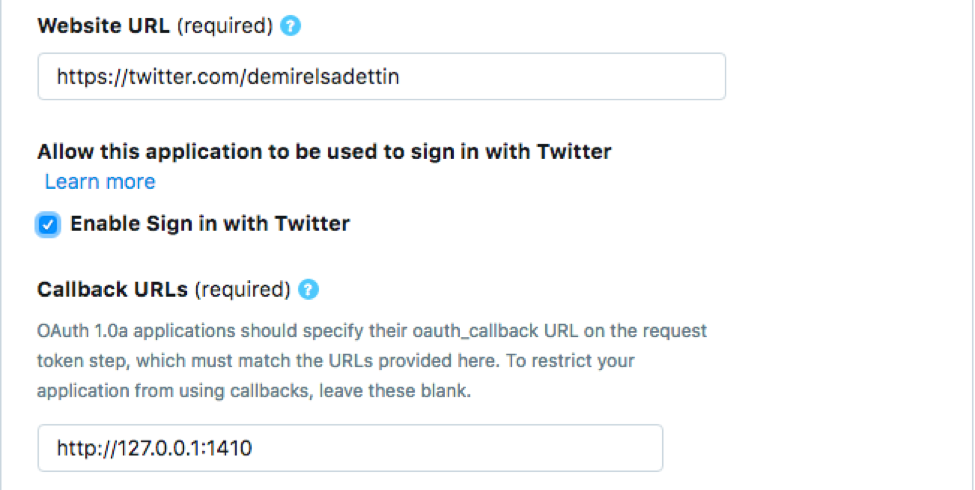Click the Website URL help icon
Screen dimensions: 975x490
290,26
